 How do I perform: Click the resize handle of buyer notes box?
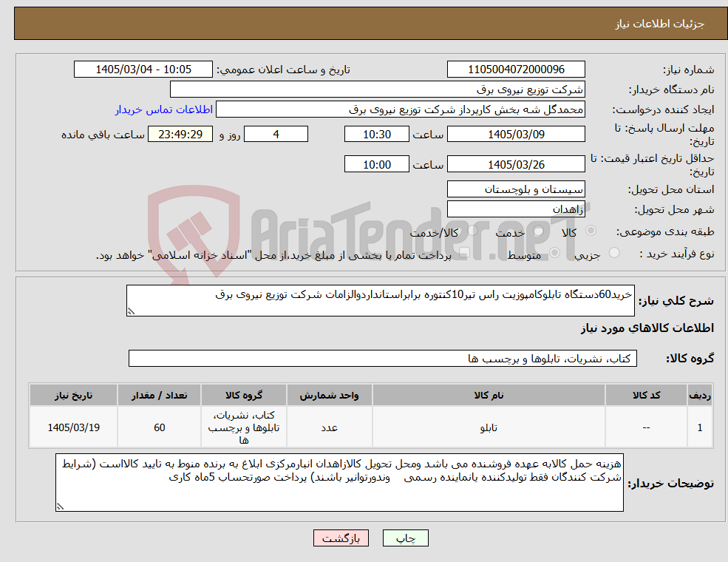pos(60,507)
